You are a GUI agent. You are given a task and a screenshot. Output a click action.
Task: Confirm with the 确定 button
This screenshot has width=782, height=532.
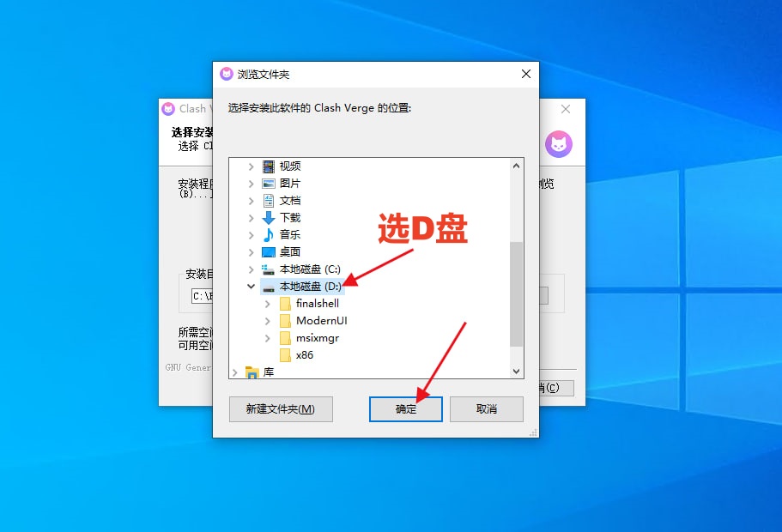pyautogui.click(x=405, y=409)
